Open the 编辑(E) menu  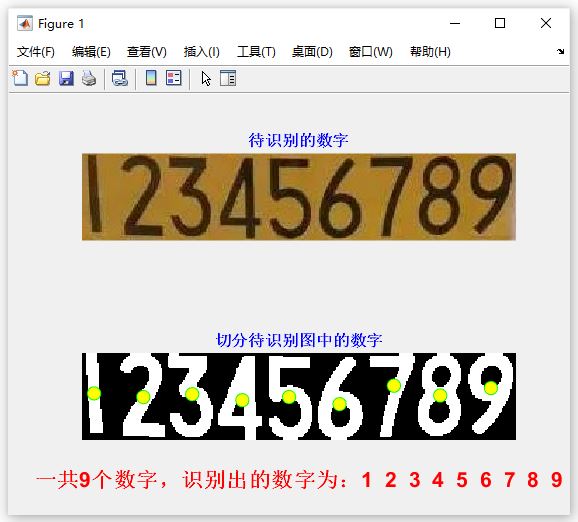[x=91, y=52]
